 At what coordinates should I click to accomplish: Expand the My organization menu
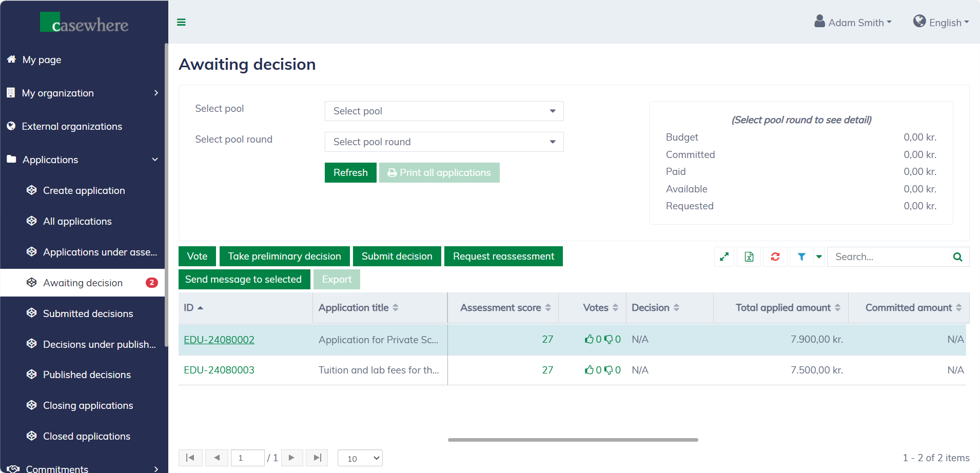coord(82,93)
